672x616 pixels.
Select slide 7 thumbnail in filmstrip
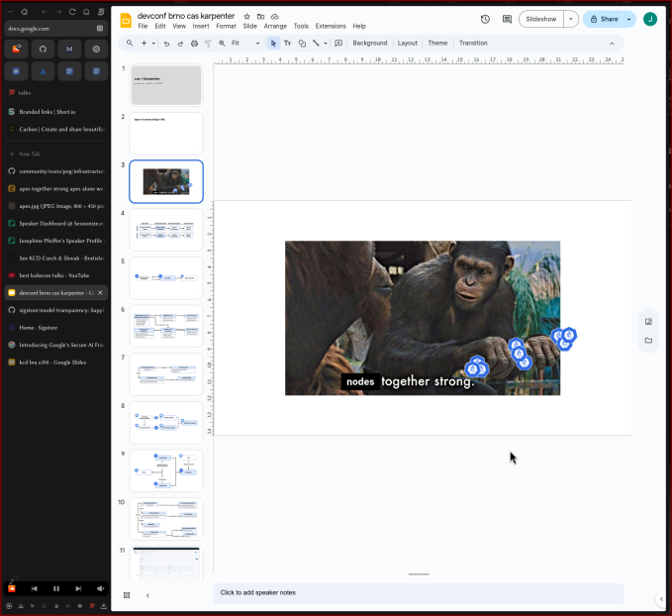(x=165, y=374)
